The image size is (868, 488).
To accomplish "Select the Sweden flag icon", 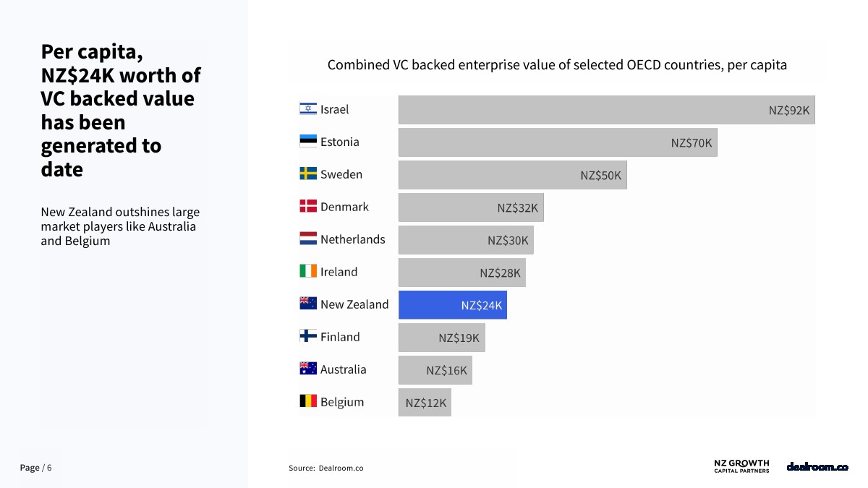I will pos(308,174).
